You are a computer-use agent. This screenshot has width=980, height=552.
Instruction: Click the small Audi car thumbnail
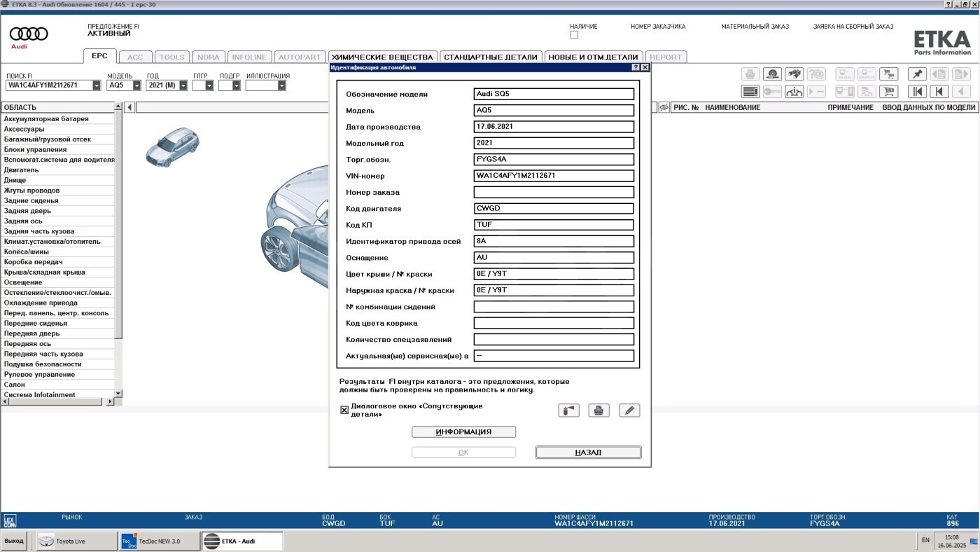(172, 146)
